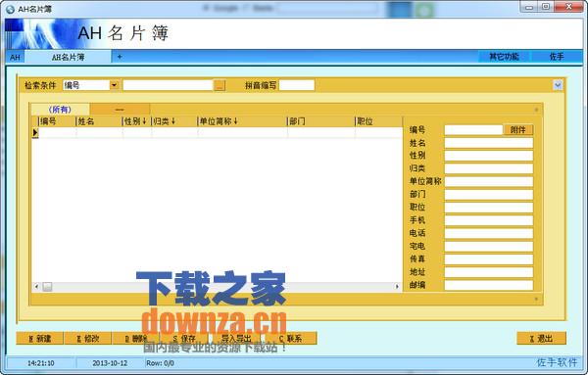Click the 电话 input field
This screenshot has width=588, height=375.
tap(489, 233)
